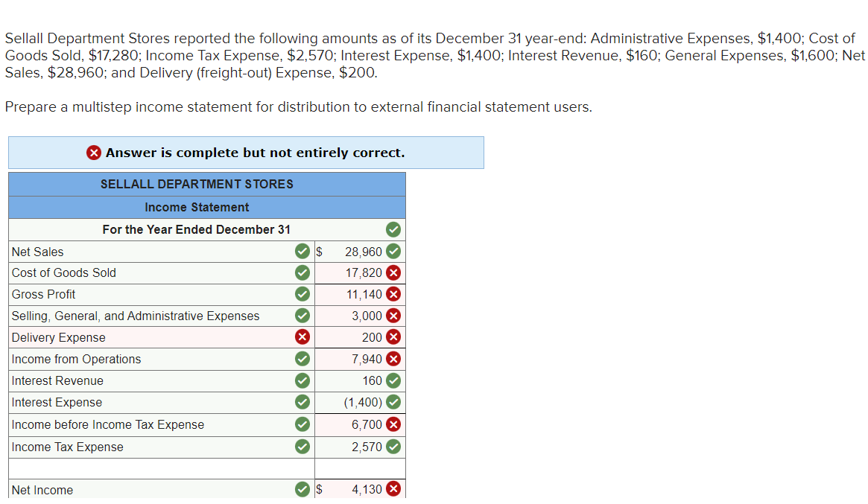Click the red X next to the 6,700 amount

[x=395, y=424]
